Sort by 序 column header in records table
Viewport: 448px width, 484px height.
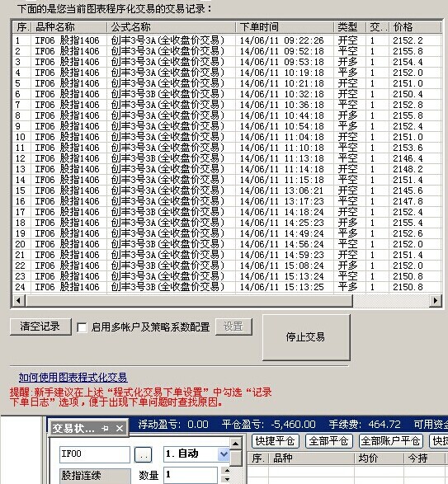tap(21, 27)
